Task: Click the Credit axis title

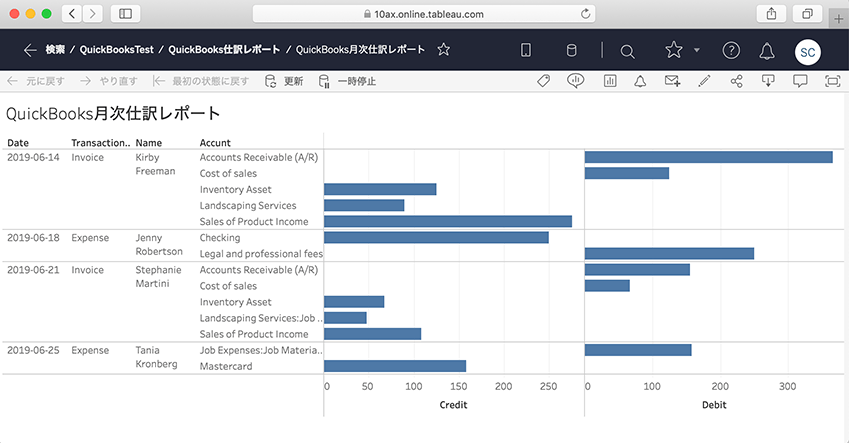Action: pos(453,405)
